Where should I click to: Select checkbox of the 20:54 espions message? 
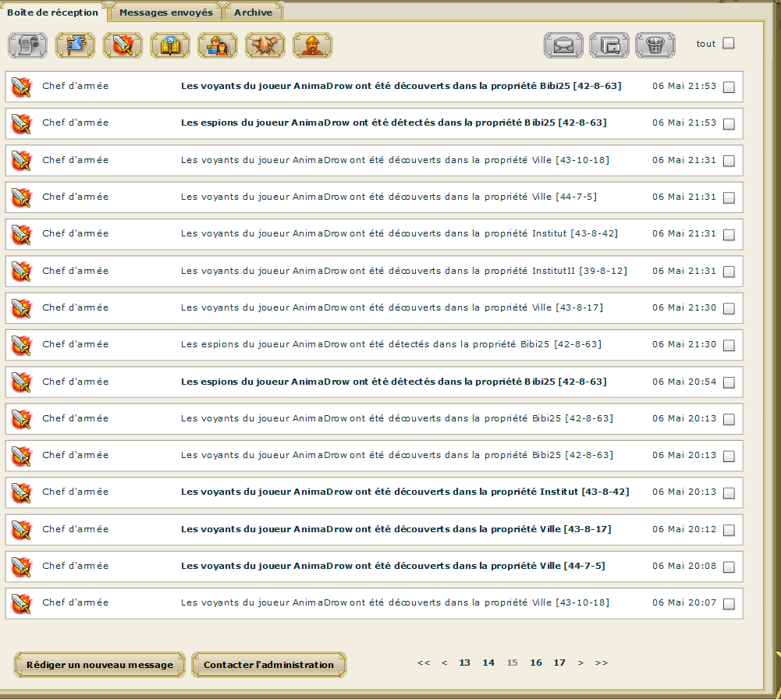click(729, 382)
